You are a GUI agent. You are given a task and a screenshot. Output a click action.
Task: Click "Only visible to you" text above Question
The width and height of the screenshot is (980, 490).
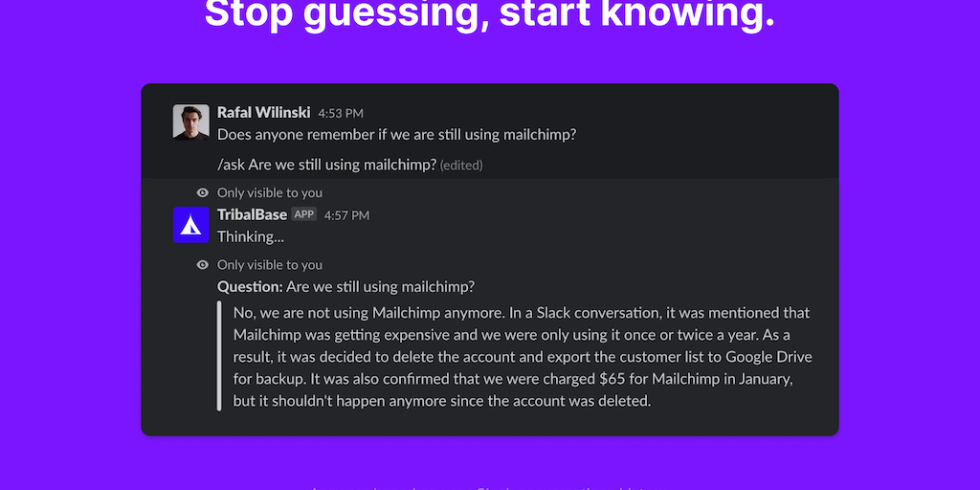[270, 265]
